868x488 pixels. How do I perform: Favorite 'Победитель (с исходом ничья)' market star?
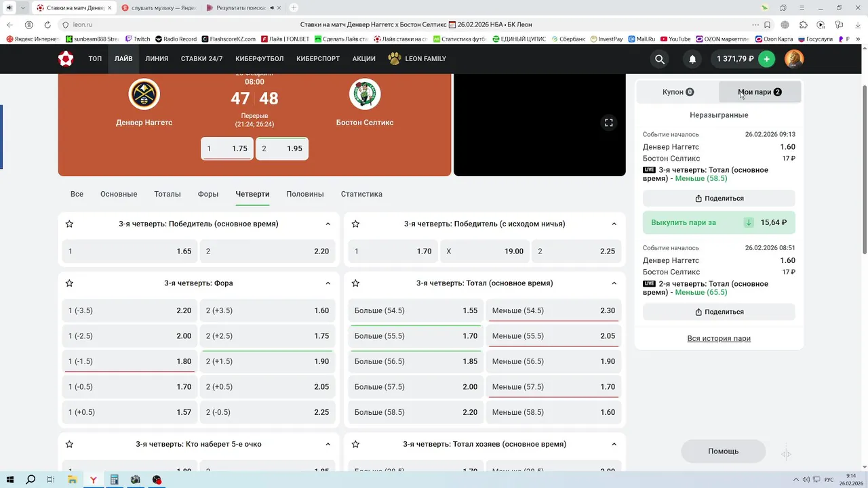(x=355, y=224)
